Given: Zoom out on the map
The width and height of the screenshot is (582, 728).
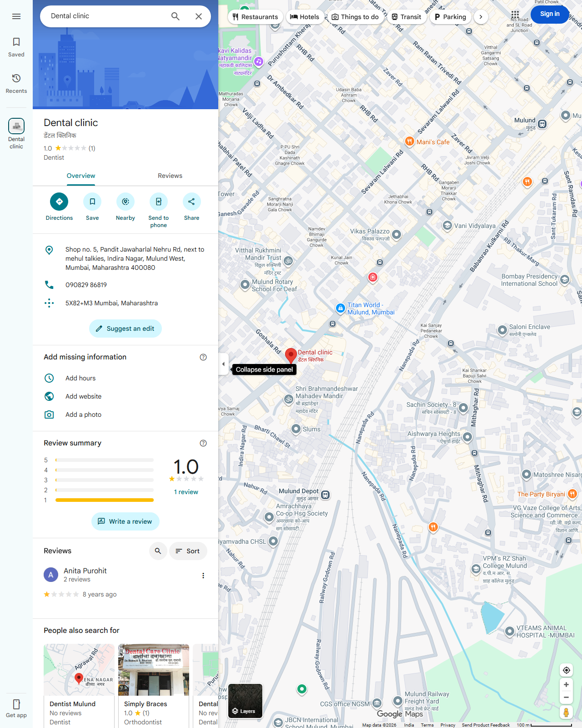Looking at the screenshot, I should tap(566, 698).
